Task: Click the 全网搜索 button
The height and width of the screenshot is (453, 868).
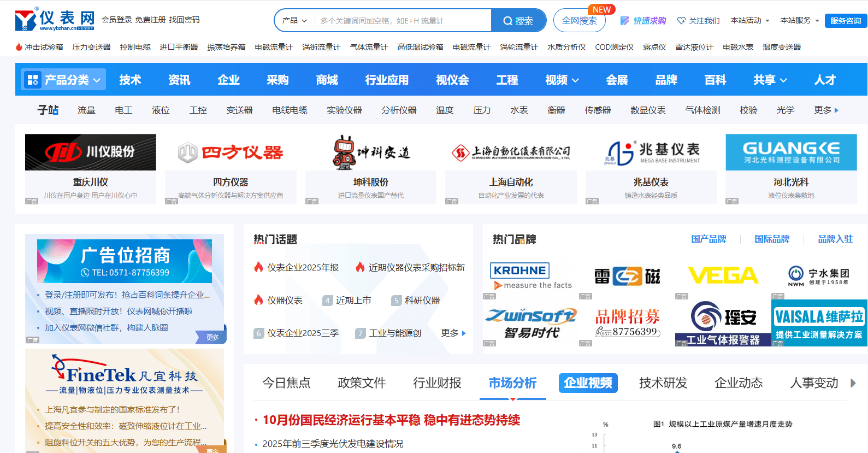Action: click(x=580, y=21)
